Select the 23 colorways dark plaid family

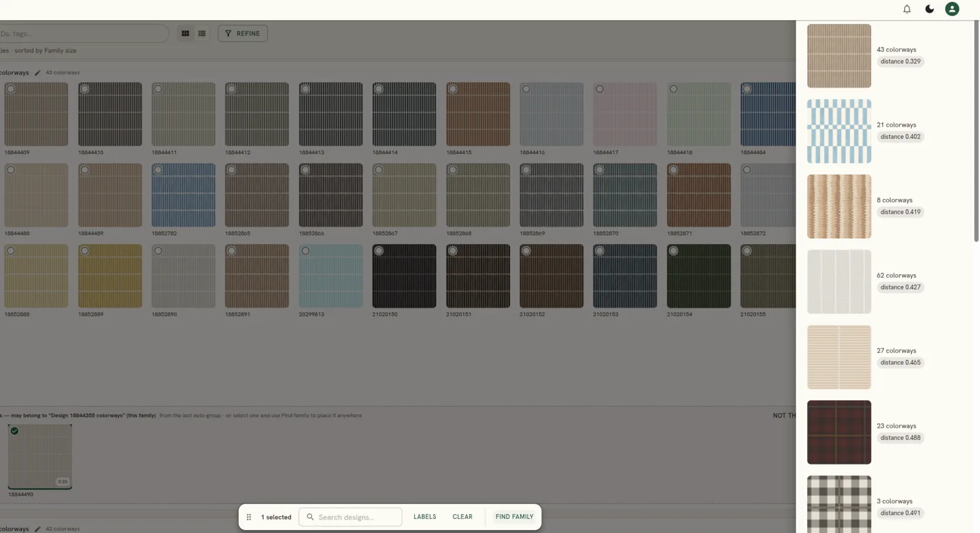[x=839, y=432]
